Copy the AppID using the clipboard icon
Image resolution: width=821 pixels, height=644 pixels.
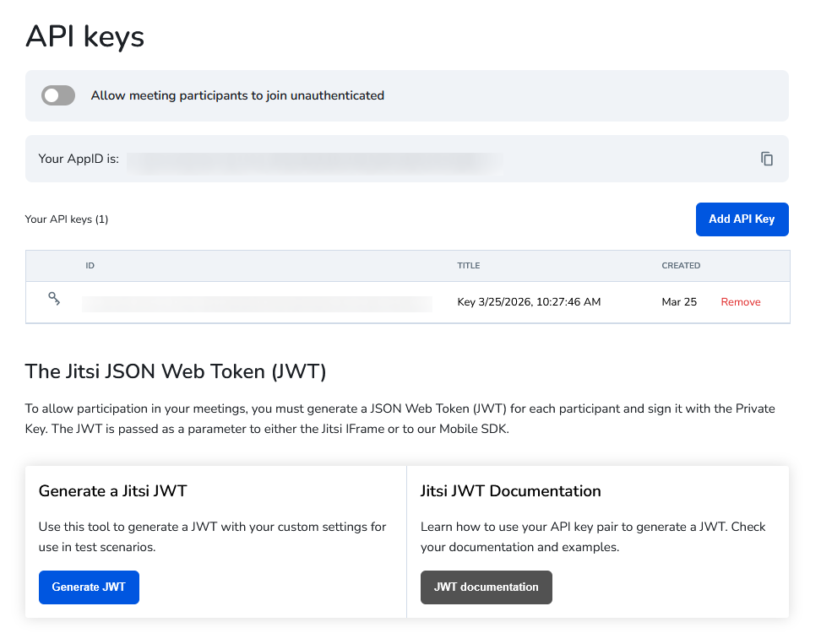pyautogui.click(x=766, y=159)
